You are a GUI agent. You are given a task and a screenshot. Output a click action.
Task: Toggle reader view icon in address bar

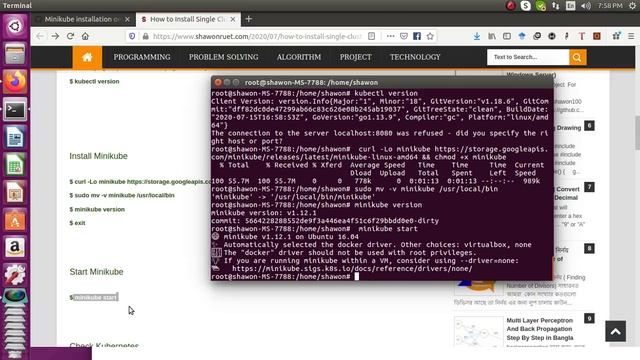pos(371,36)
